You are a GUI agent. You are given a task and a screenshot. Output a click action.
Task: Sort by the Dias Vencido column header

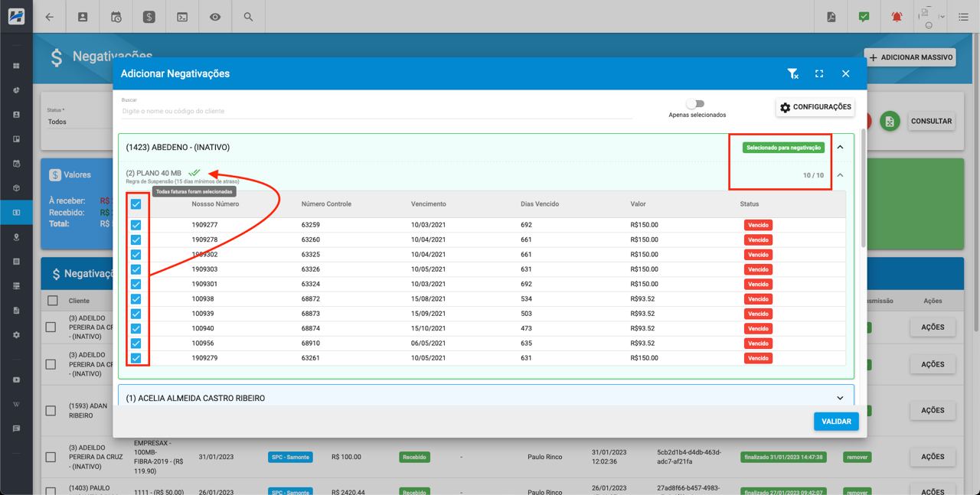pos(540,204)
